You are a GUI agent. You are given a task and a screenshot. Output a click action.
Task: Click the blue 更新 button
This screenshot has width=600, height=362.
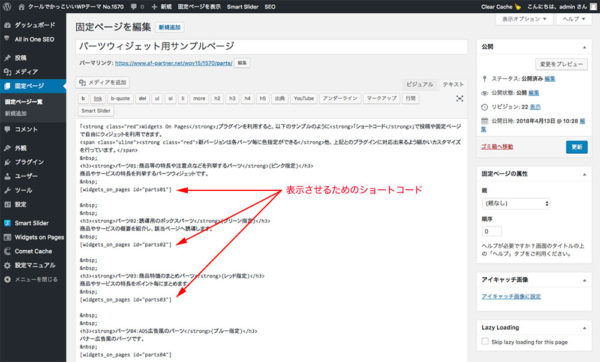coord(577,147)
